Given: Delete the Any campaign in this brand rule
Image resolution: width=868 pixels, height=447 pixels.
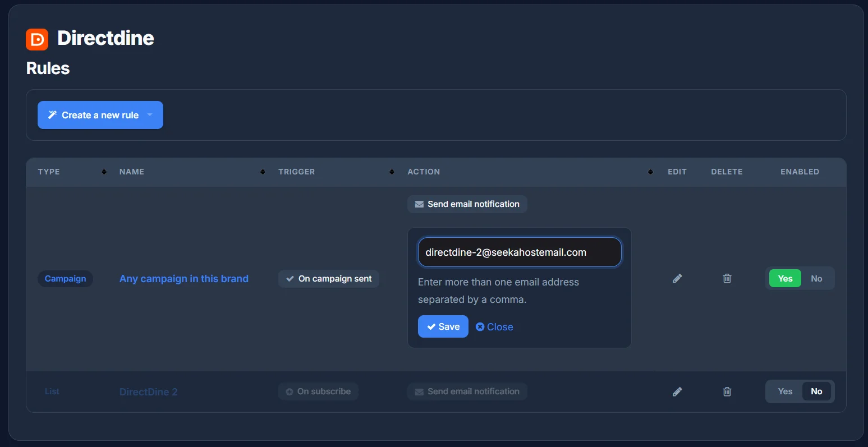Looking at the screenshot, I should tap(727, 279).
